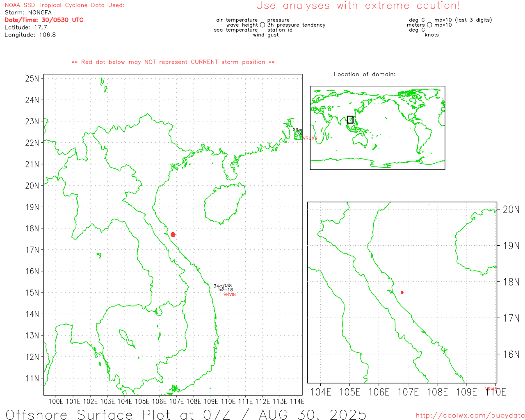Select the VRUX9 station circle near Hong Kong

[300, 132]
